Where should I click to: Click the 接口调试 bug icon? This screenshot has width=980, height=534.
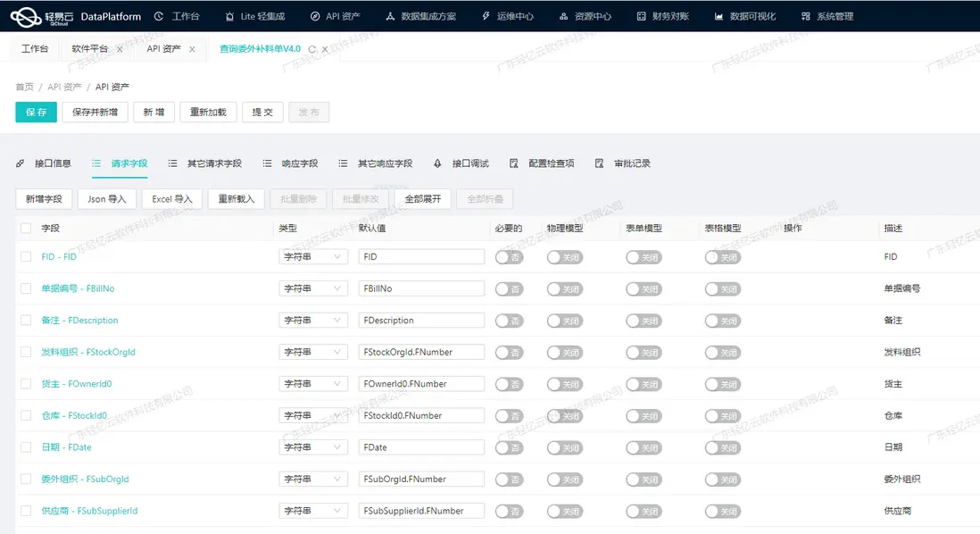[x=437, y=163]
